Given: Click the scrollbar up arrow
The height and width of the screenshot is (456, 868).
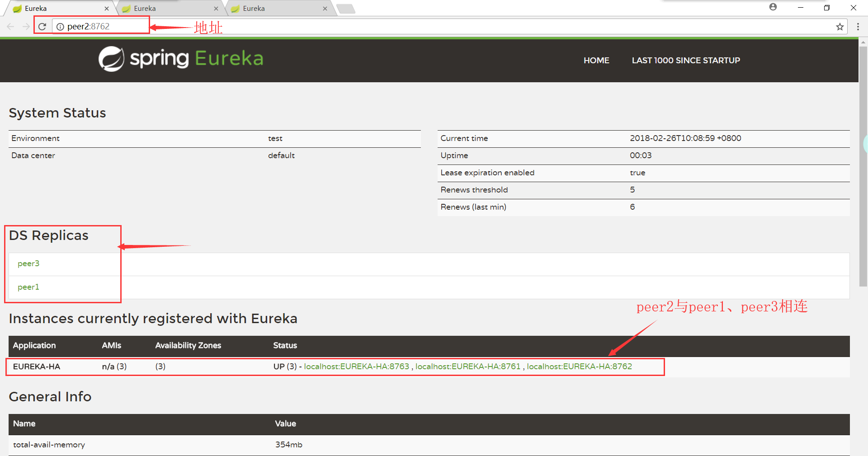Looking at the screenshot, I should tap(863, 42).
